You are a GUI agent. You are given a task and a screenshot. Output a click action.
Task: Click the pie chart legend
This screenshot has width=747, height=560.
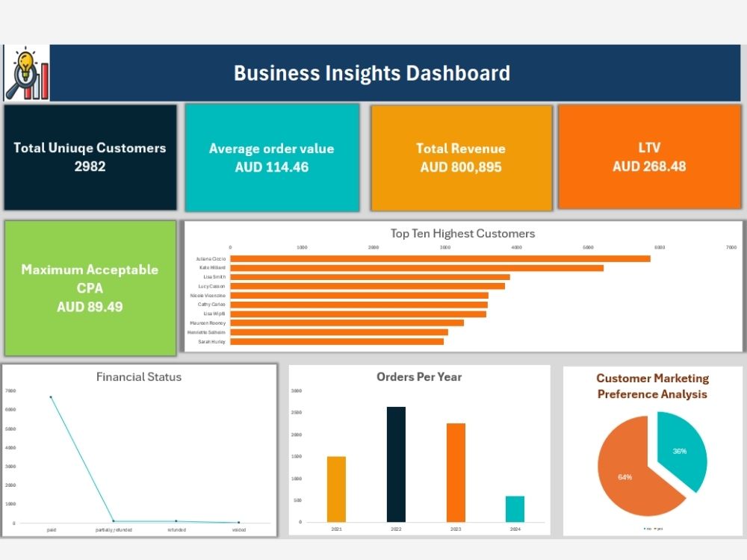coord(653,529)
